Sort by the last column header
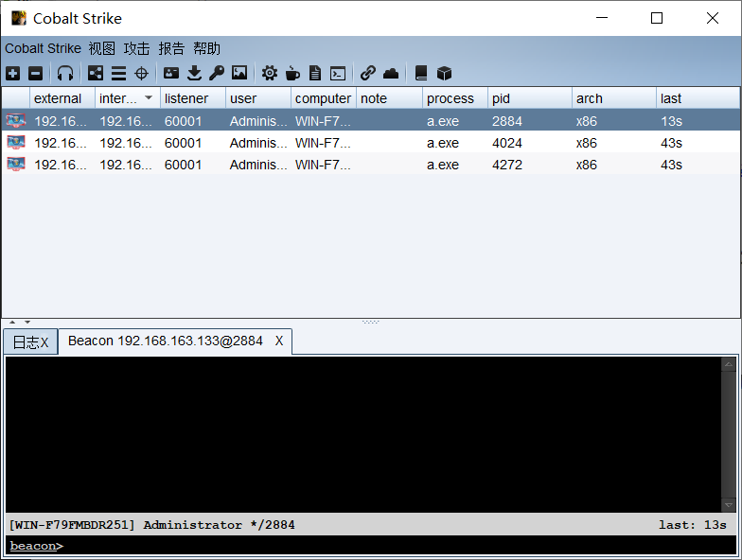This screenshot has width=742, height=560. (x=698, y=98)
